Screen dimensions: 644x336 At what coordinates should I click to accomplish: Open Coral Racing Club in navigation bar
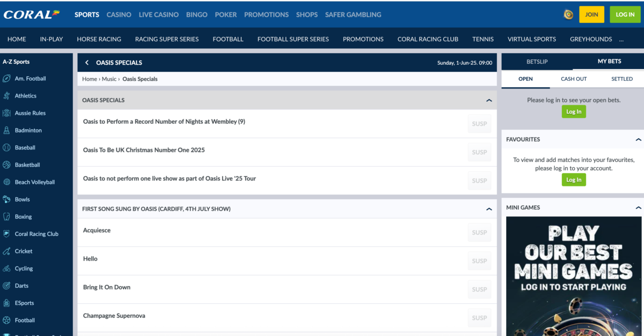(428, 39)
